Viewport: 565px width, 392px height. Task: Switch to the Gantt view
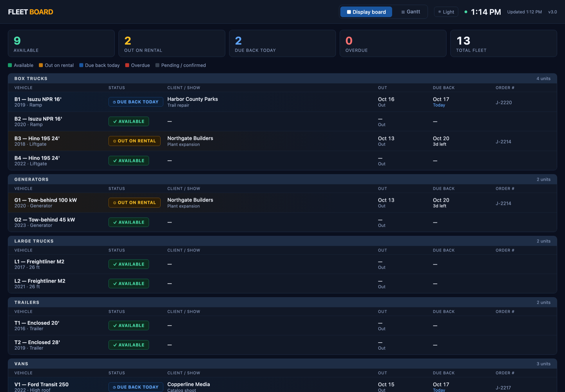(x=410, y=12)
